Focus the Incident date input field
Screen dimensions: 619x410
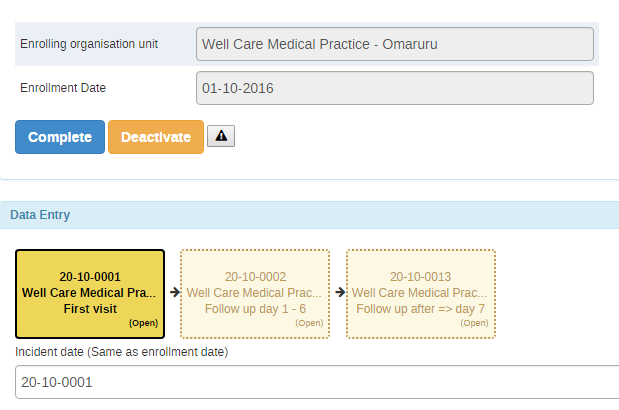316,382
